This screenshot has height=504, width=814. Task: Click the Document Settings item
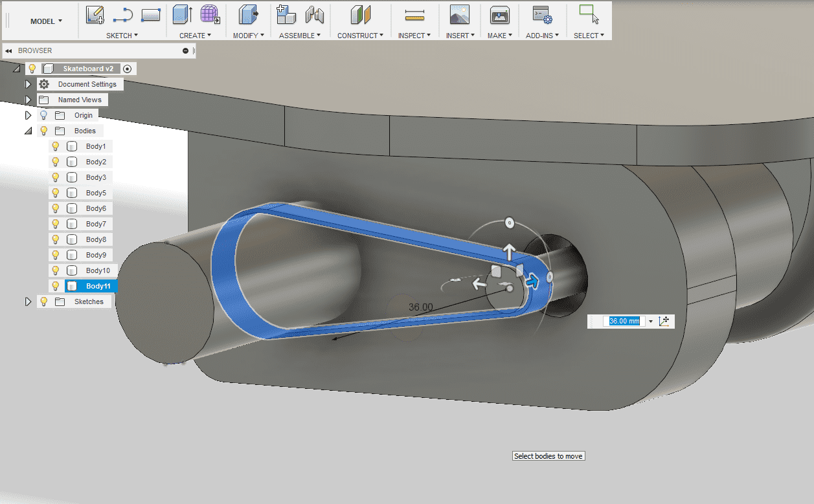pyautogui.click(x=87, y=84)
